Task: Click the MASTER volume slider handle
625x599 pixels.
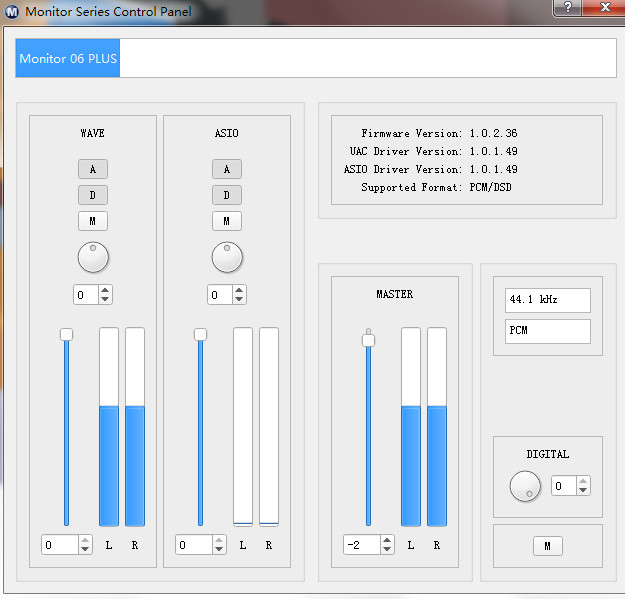Action: [368, 340]
